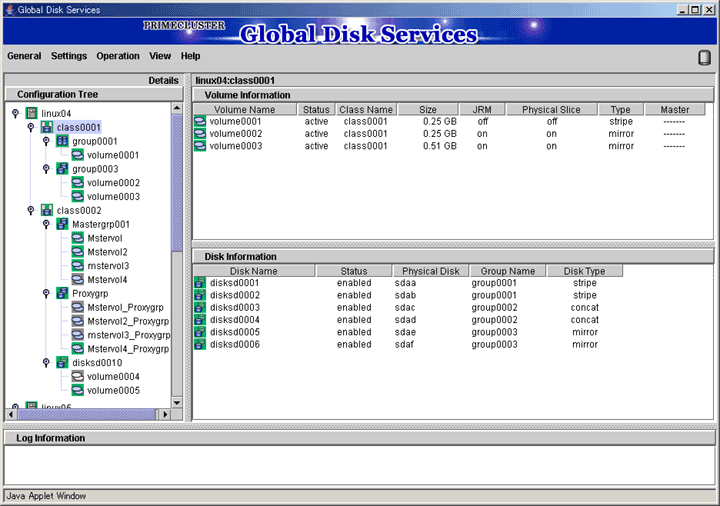Click the group0003 mirror group icon
Image resolution: width=720 pixels, height=506 pixels.
point(62,169)
